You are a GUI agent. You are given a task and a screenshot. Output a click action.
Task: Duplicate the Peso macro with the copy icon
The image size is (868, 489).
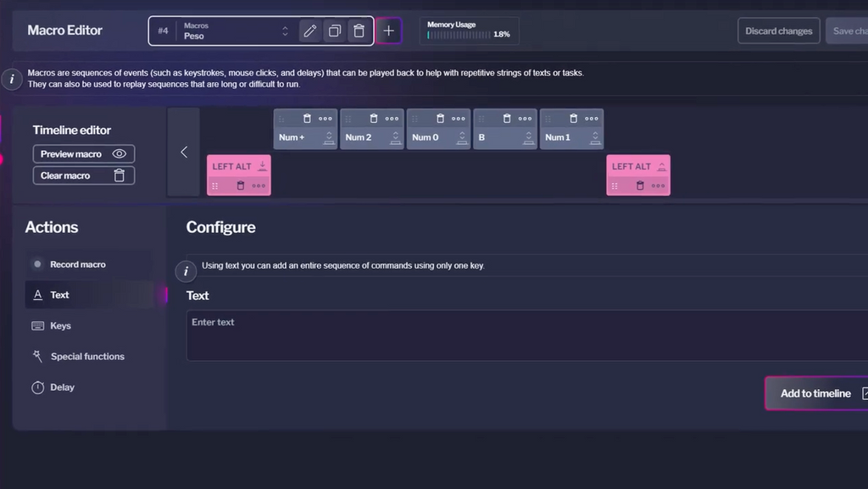click(x=335, y=31)
